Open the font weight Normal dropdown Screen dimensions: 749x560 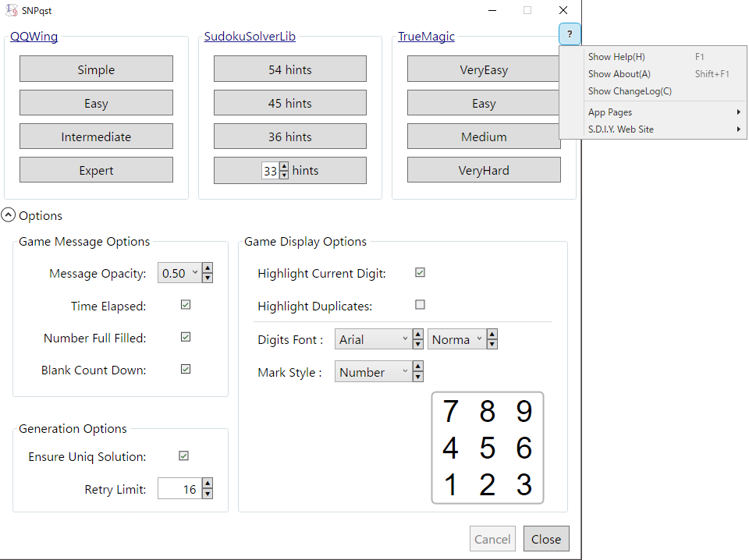456,339
